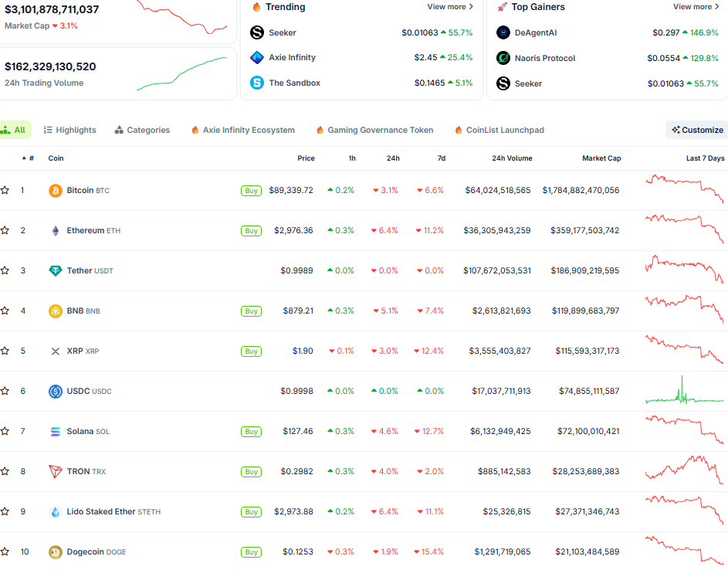Click the DeAgentAI top gainer icon
Viewport: 728px width, 570px height.
[503, 32]
